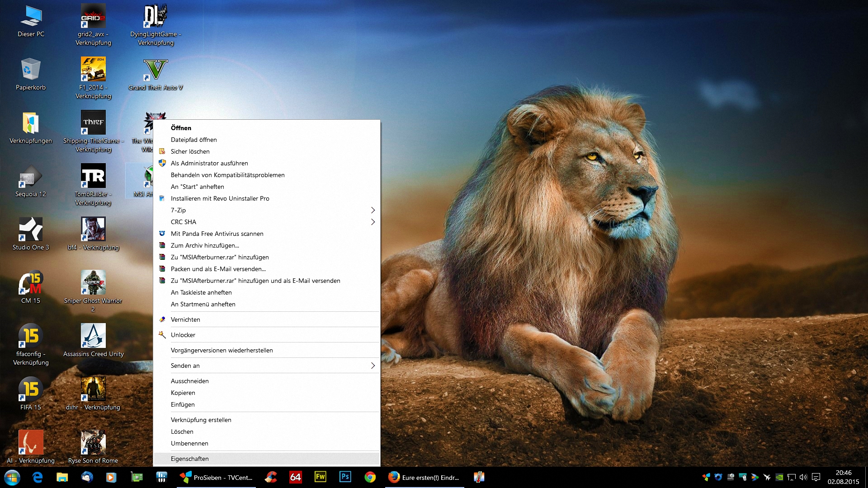
Task: Click the CCleaner taskbar icon
Action: (x=271, y=477)
